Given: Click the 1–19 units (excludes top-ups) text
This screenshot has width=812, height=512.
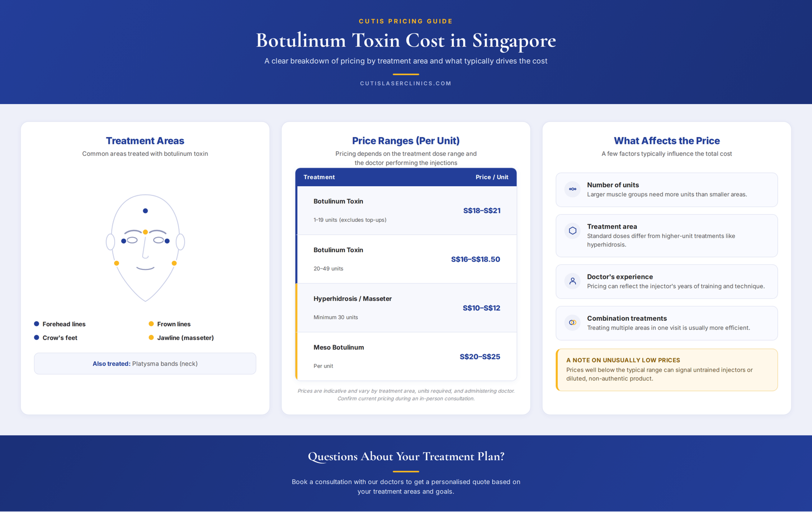Looking at the screenshot, I should (350, 220).
